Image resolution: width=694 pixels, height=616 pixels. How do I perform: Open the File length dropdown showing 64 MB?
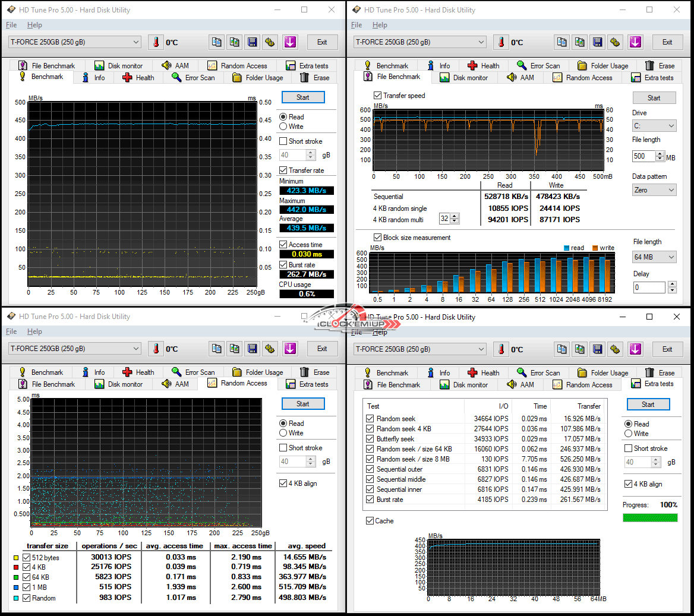coord(654,257)
